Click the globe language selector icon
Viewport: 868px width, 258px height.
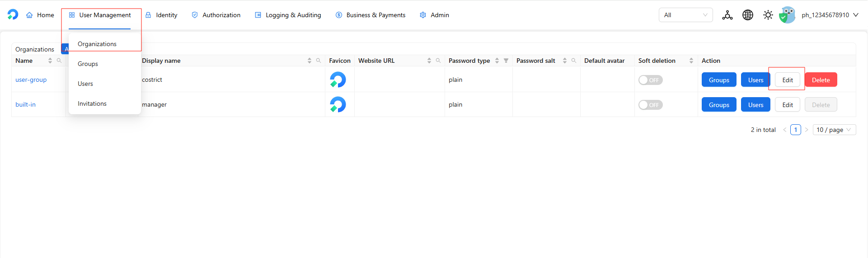coord(748,15)
